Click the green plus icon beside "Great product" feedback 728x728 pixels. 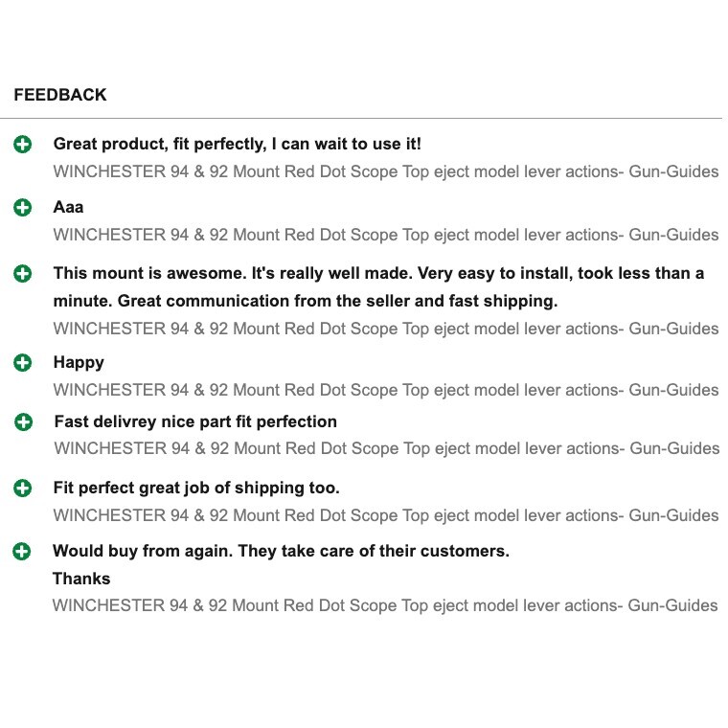click(x=23, y=145)
